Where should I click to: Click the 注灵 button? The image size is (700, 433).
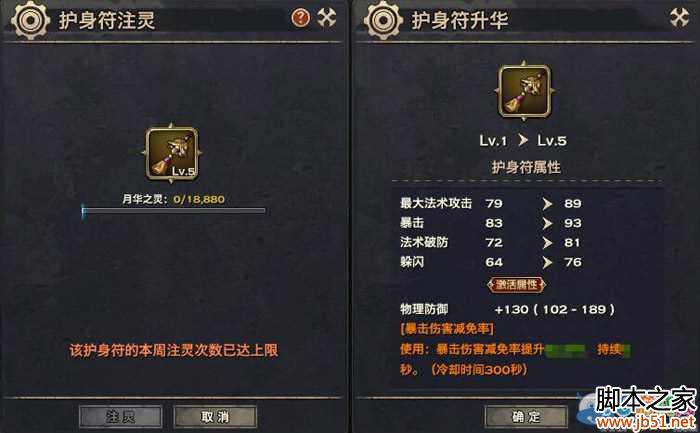click(121, 416)
